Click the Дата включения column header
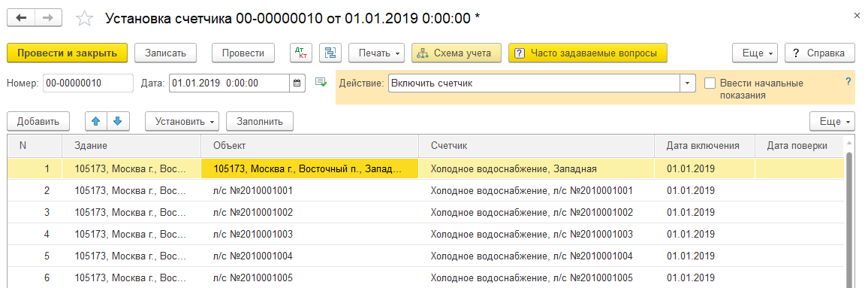The image size is (868, 288). (x=704, y=146)
